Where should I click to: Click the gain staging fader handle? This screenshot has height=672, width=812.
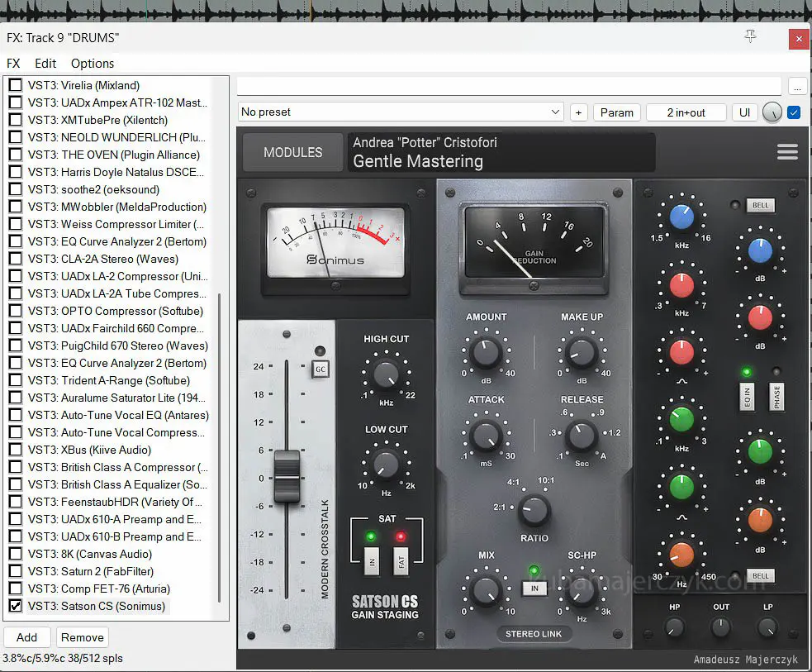pyautogui.click(x=287, y=477)
